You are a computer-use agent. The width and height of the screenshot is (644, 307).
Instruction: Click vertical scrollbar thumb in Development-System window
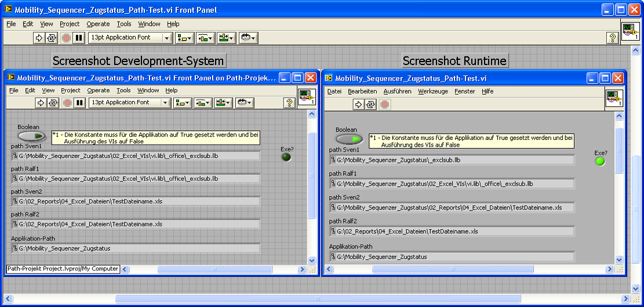pyautogui.click(x=312, y=175)
